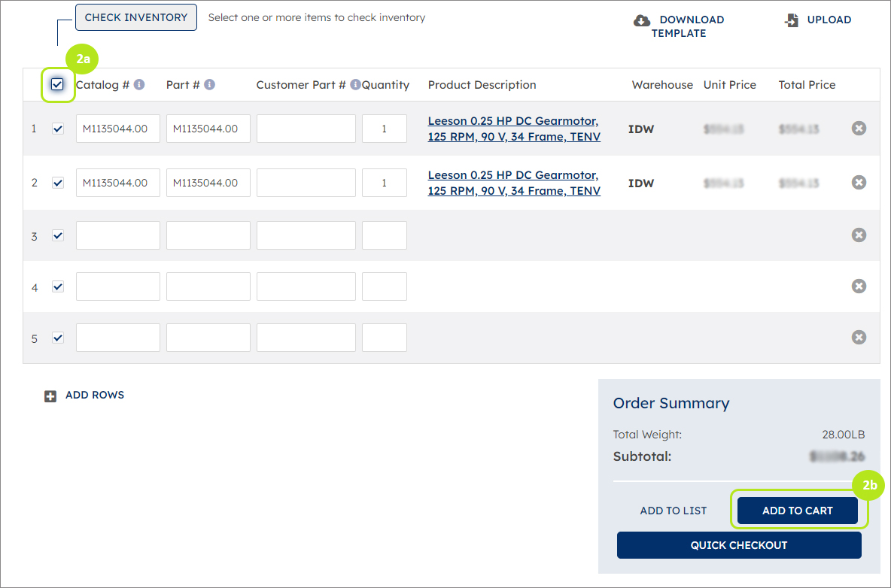891x588 pixels.
Task: Focus the Quantity field in row 2
Action: [384, 183]
